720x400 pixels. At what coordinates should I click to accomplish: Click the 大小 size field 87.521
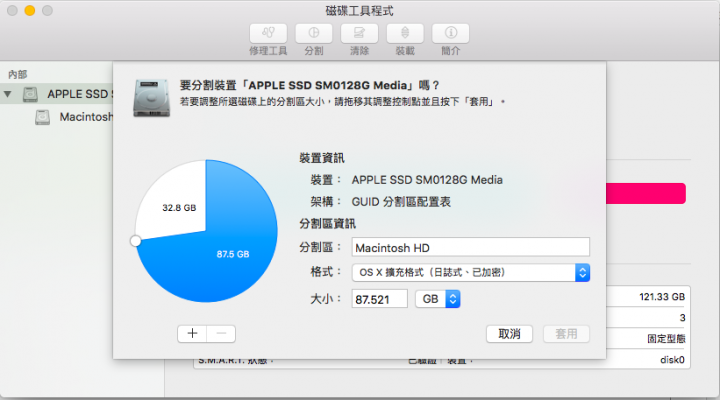coord(379,299)
